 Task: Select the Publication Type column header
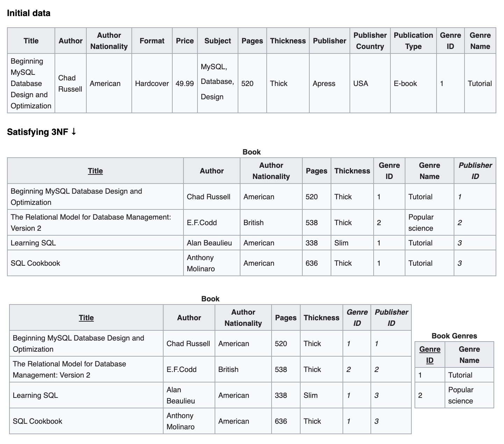point(413,41)
